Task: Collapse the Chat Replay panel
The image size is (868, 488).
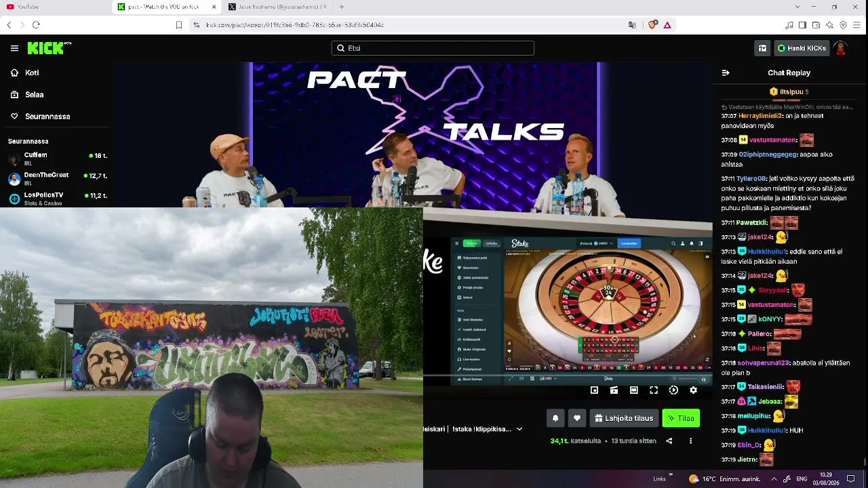Action: point(726,73)
